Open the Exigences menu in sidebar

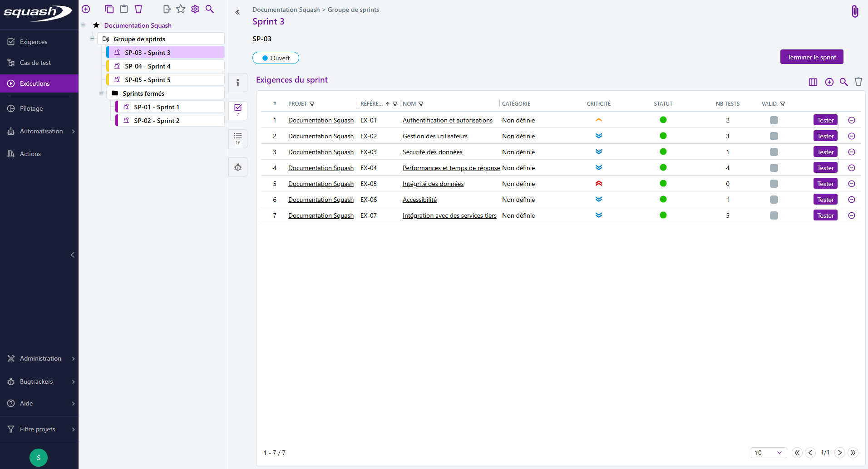[34, 42]
